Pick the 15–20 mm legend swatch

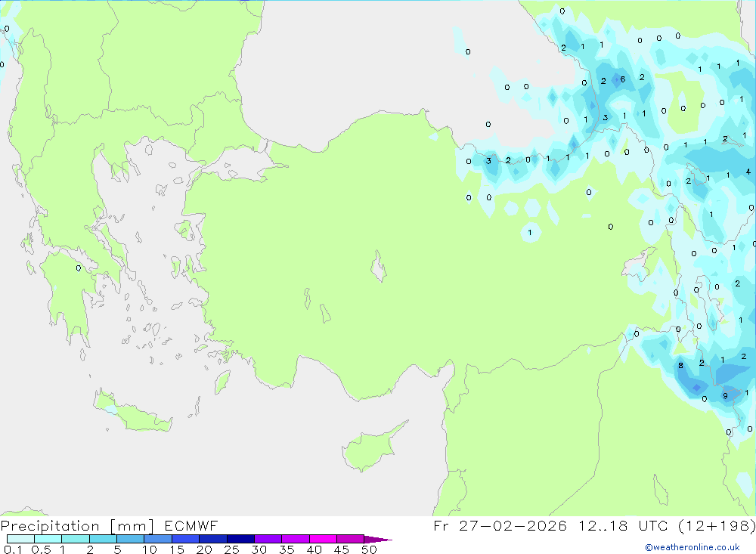(186, 539)
